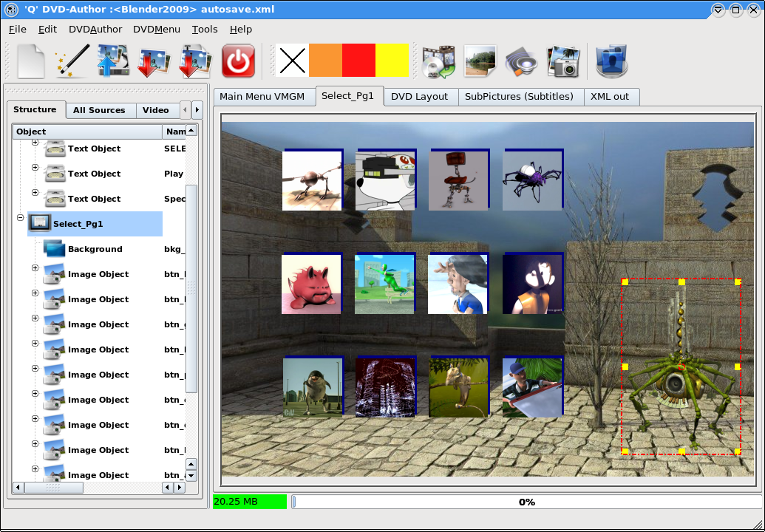The image size is (765, 532).
Task: Click the film reel DVD disc icon
Action: (438, 61)
